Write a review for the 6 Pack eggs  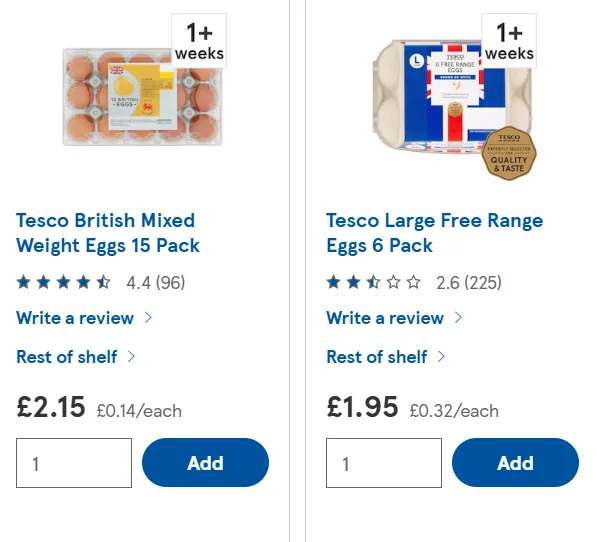click(385, 318)
